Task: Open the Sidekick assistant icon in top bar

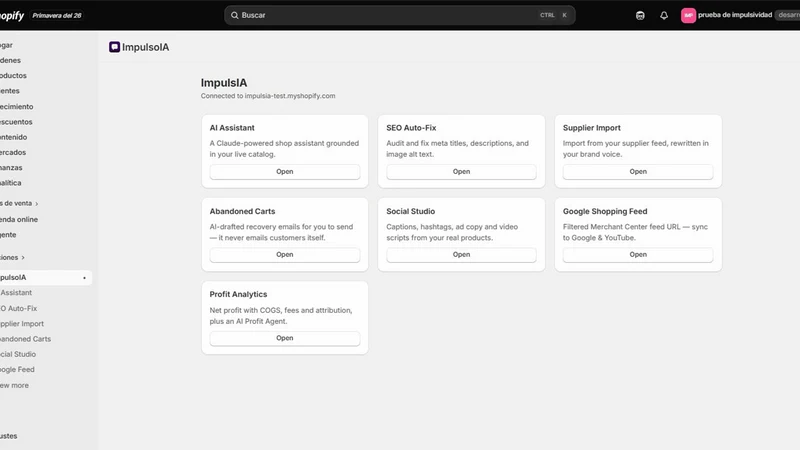Action: (640, 15)
